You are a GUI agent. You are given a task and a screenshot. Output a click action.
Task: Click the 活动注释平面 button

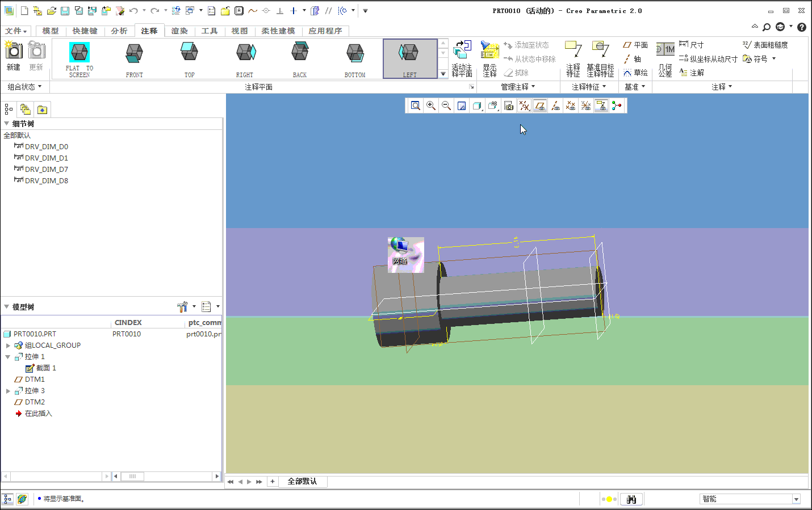(x=462, y=58)
